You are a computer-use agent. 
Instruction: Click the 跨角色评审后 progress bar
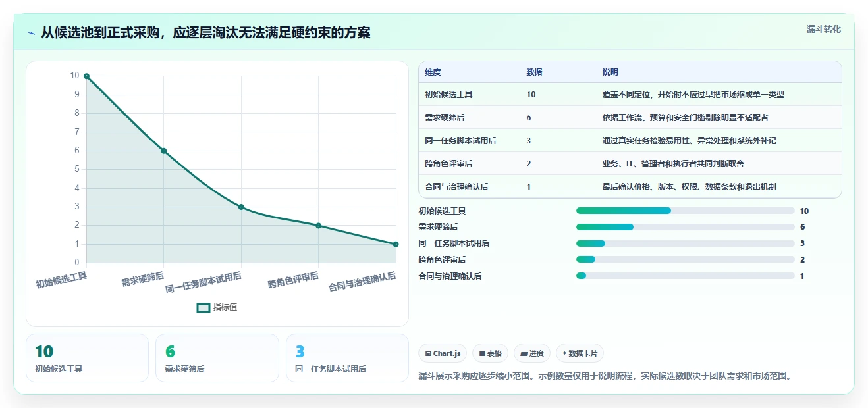[685, 260]
